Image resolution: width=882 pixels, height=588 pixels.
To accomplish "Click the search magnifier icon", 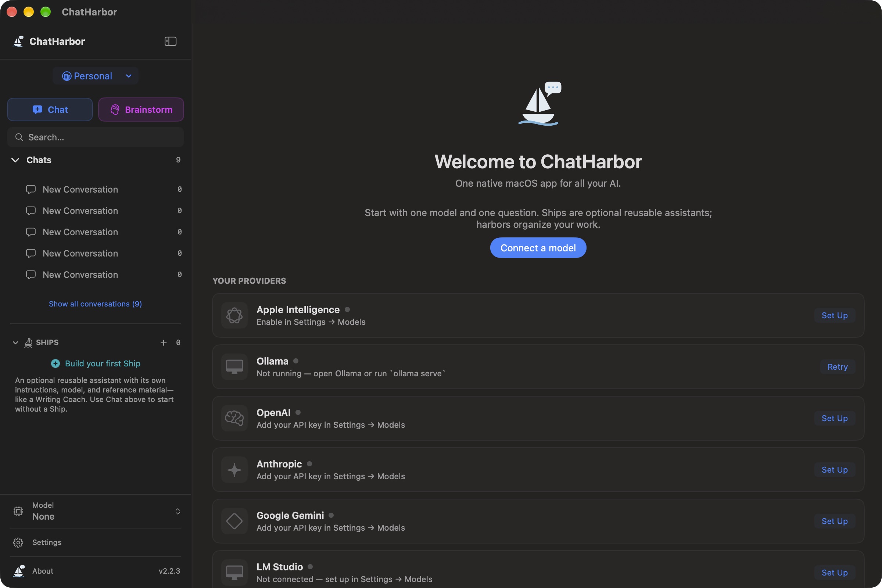I will click(x=19, y=137).
